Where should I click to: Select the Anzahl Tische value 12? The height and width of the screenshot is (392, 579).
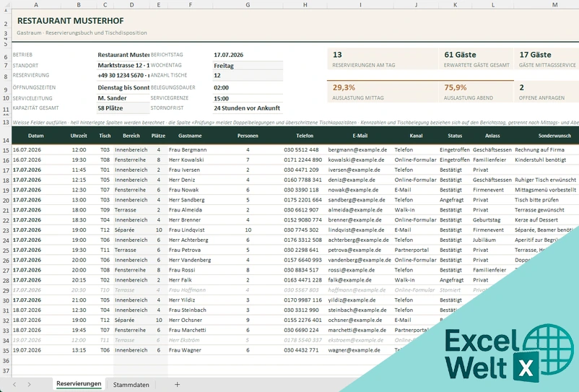coord(248,75)
